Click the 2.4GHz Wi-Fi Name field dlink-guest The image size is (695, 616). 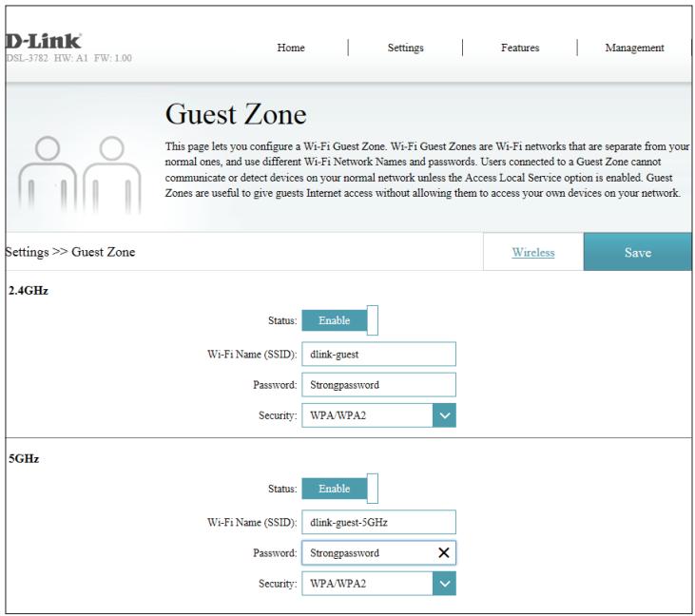tap(379, 354)
